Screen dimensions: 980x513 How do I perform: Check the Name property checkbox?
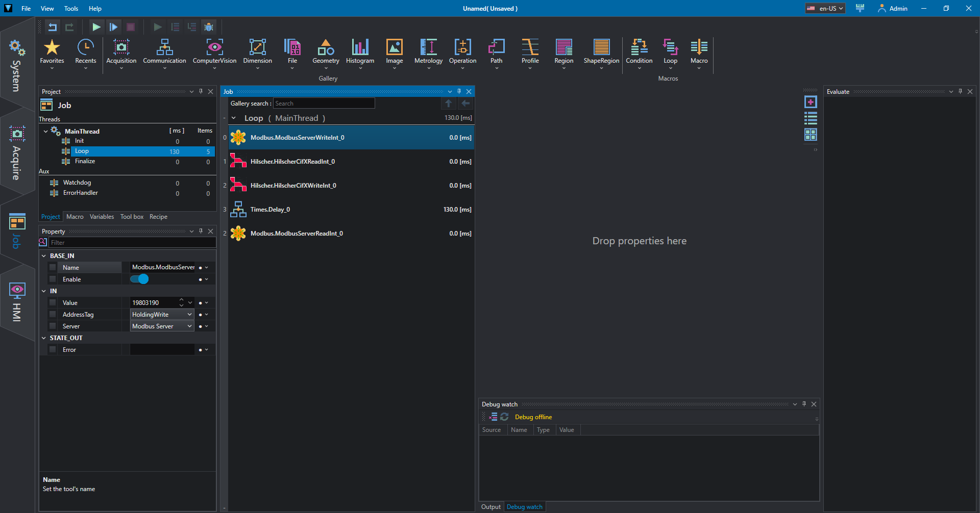click(53, 268)
